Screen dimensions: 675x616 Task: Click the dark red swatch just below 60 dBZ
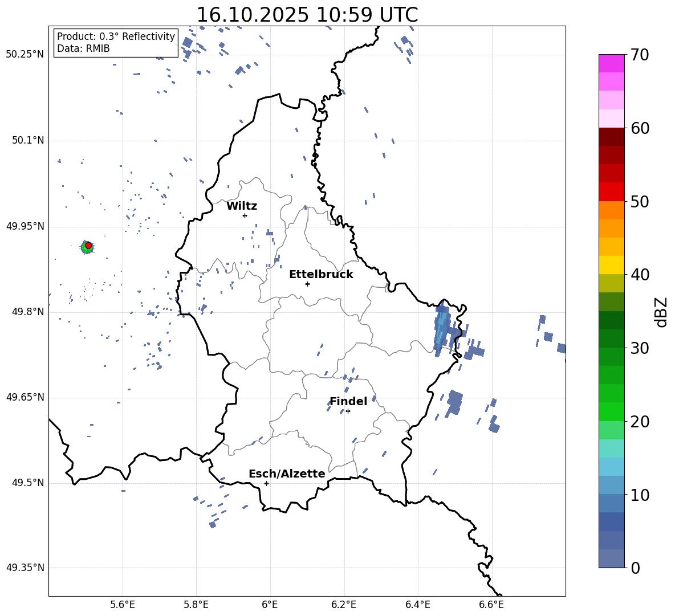click(611, 137)
